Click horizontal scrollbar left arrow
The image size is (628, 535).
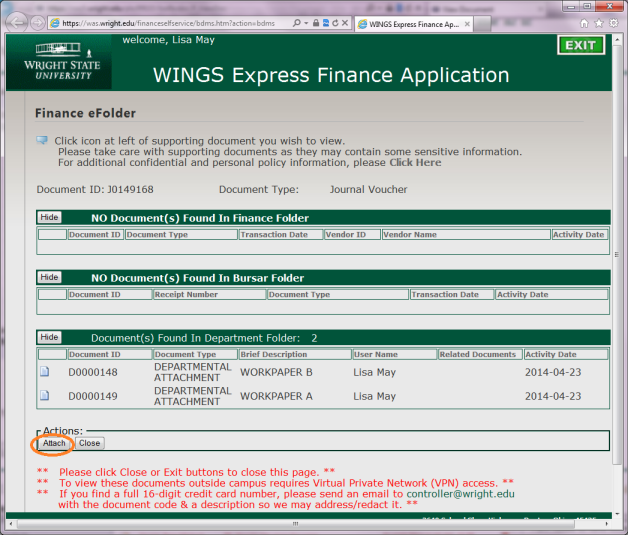pyautogui.click(x=11, y=523)
